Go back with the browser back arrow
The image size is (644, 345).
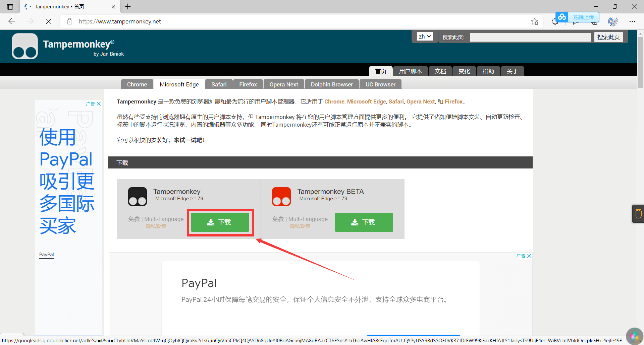(12, 21)
